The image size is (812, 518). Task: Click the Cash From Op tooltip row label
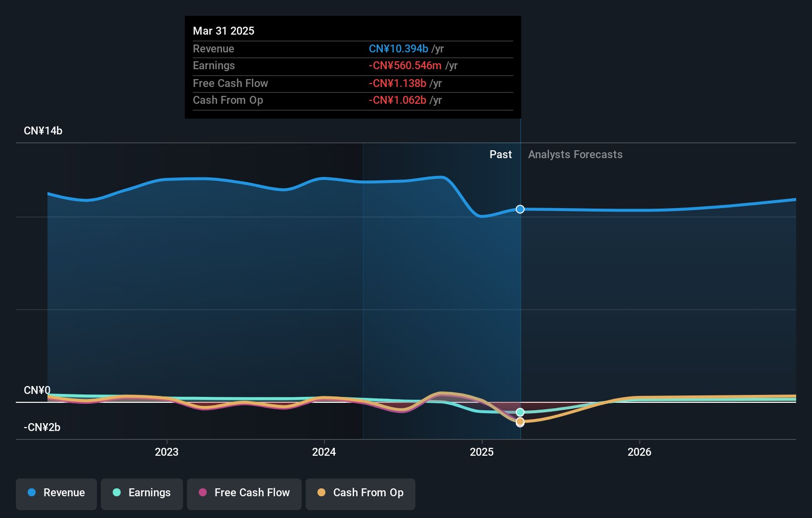[x=228, y=100]
